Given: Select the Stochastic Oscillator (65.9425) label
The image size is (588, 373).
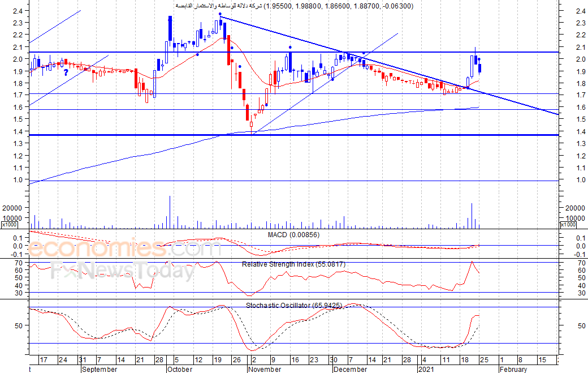Looking at the screenshot, I should tap(294, 306).
